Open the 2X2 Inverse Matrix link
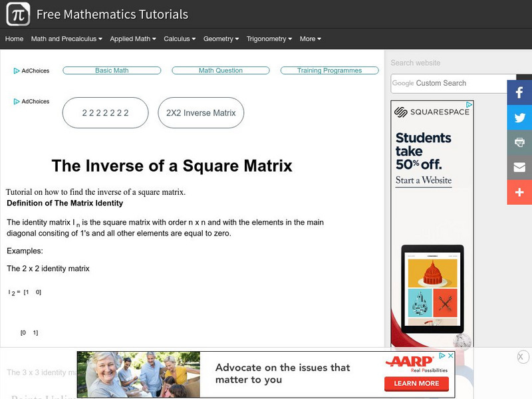The image size is (532, 399). point(201,113)
